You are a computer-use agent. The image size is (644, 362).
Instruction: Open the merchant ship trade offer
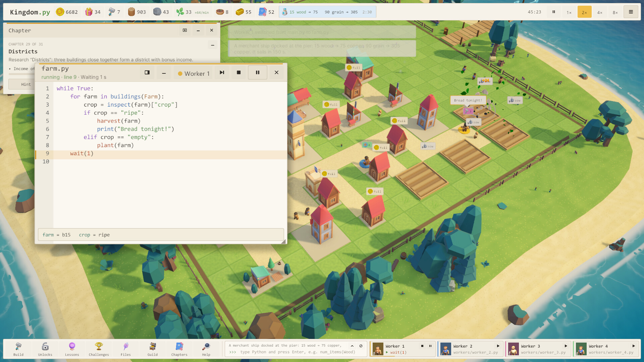click(x=327, y=12)
